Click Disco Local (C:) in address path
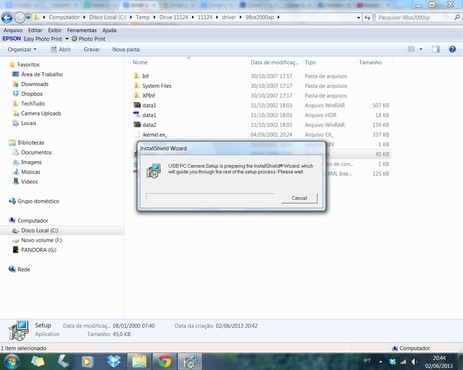Image resolution: width=463 pixels, height=370 pixels. pyautogui.click(x=107, y=17)
